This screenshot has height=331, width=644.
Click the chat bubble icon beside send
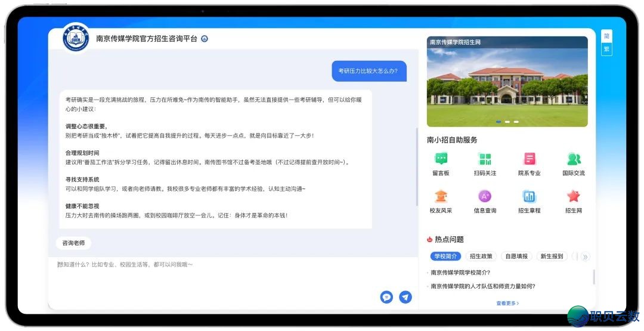(x=386, y=297)
